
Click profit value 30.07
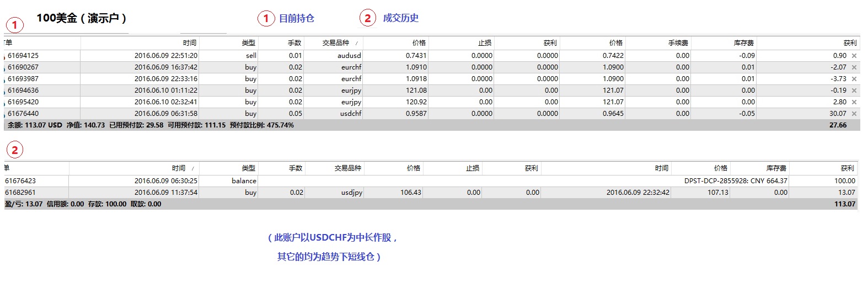click(x=838, y=114)
